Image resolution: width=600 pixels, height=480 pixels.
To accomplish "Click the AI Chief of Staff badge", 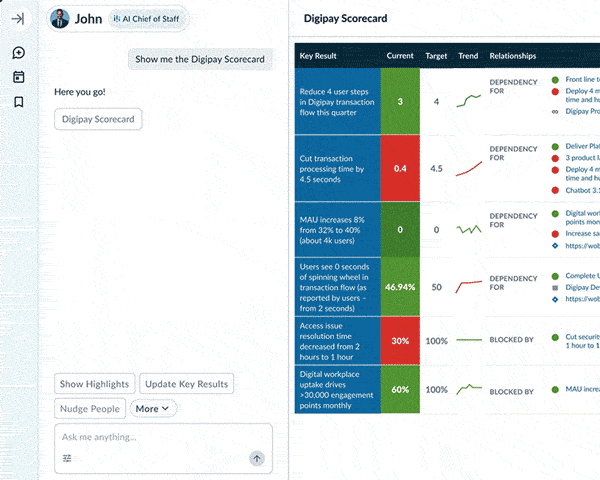I will click(x=146, y=19).
